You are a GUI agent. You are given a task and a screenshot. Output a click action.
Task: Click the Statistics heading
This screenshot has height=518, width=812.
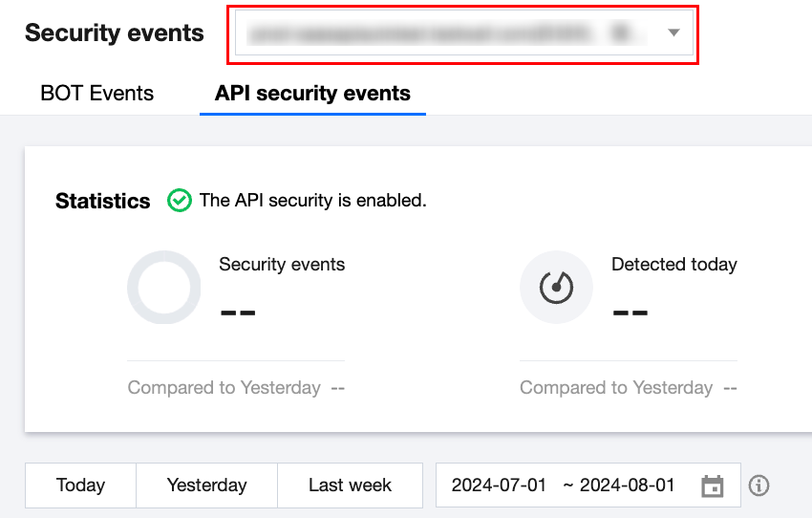(103, 202)
